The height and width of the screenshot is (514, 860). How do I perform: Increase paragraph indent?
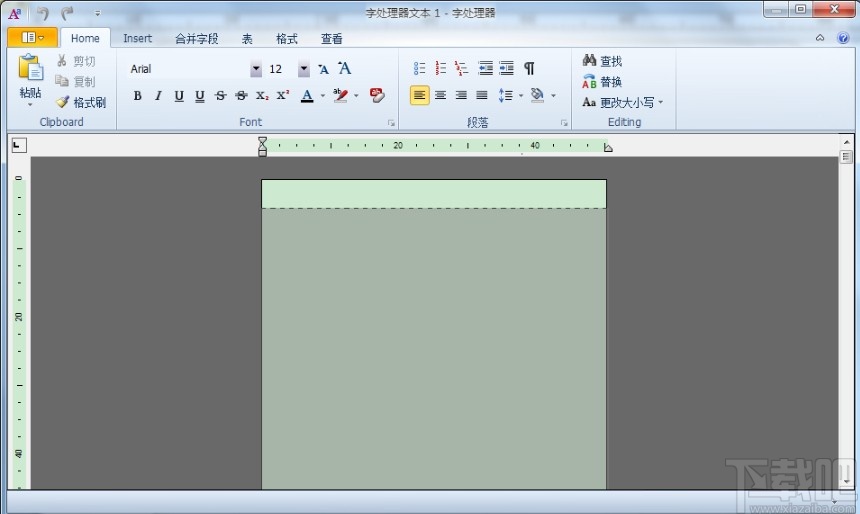click(506, 68)
